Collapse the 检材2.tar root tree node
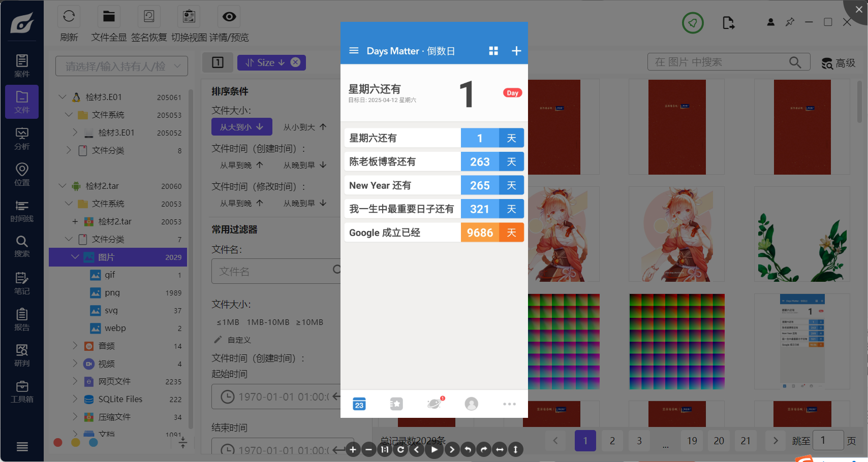Image resolution: width=868 pixels, height=462 pixels. pos(62,185)
